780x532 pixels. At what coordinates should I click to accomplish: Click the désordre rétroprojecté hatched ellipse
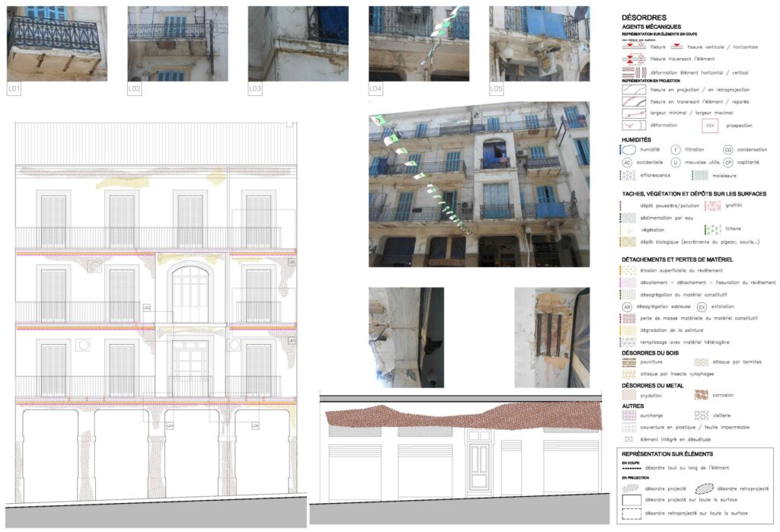(x=704, y=488)
